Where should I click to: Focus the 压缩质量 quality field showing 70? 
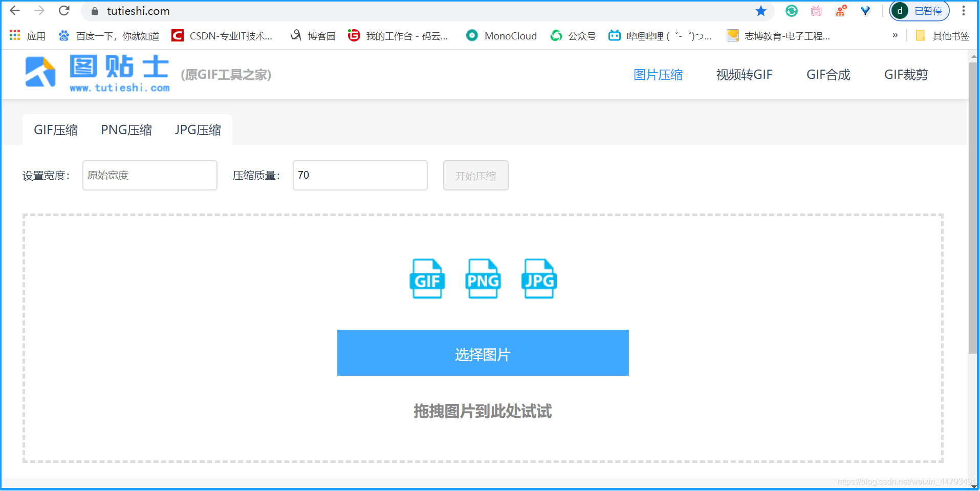coord(360,176)
